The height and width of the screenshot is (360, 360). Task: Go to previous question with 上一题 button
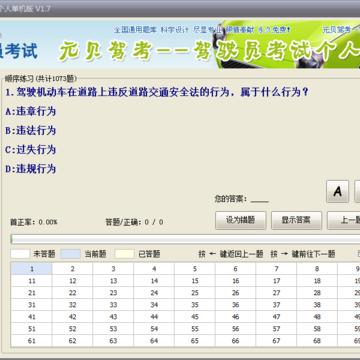pos(344,220)
